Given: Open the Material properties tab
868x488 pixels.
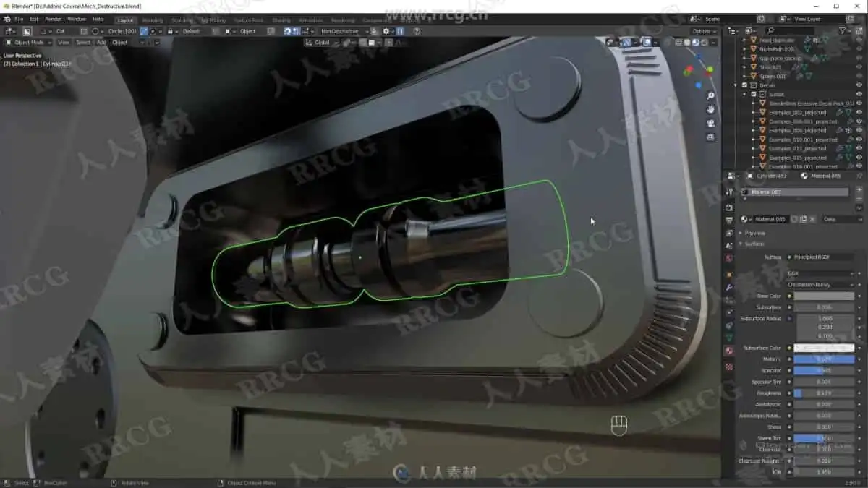Looking at the screenshot, I should (729, 351).
